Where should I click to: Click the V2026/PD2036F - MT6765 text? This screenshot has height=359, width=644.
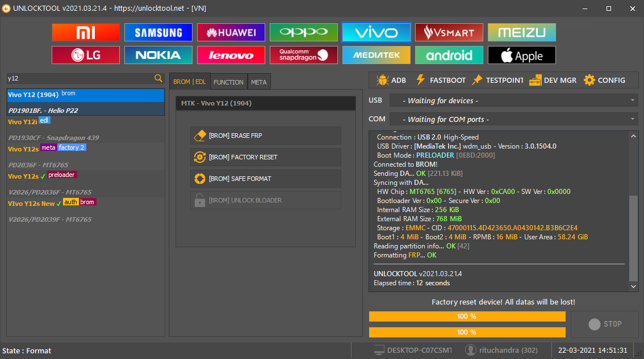[50, 192]
